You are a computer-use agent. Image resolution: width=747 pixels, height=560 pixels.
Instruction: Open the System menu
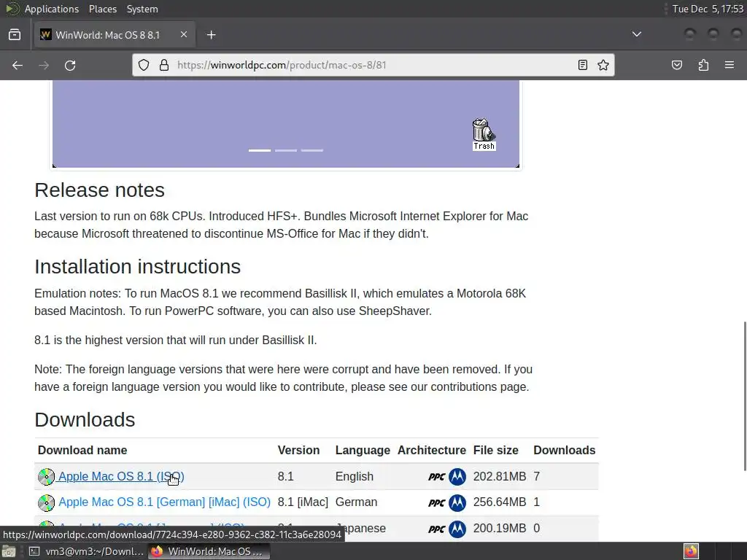[x=142, y=9]
